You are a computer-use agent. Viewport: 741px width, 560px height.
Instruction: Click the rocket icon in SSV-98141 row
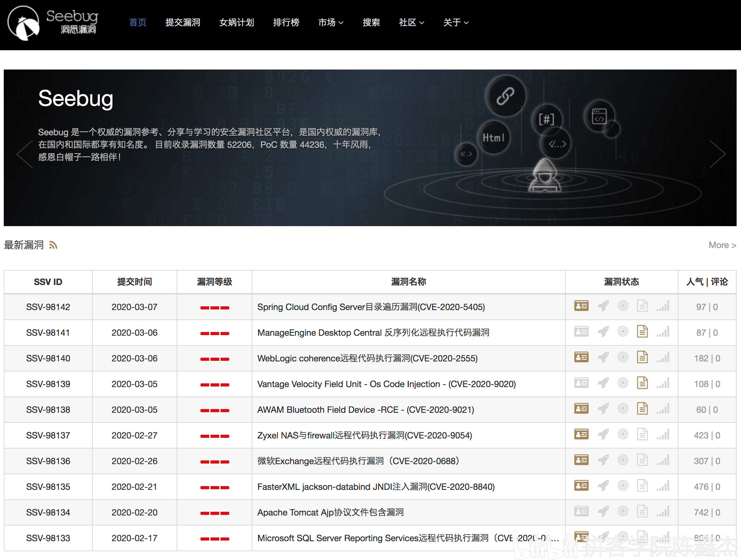click(x=603, y=332)
